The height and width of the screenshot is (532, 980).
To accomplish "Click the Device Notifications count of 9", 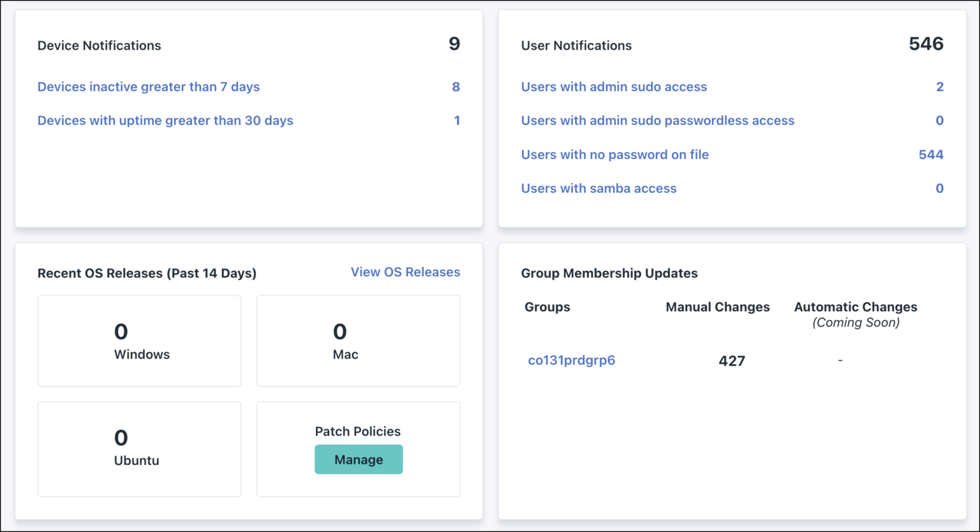I will pos(454,44).
